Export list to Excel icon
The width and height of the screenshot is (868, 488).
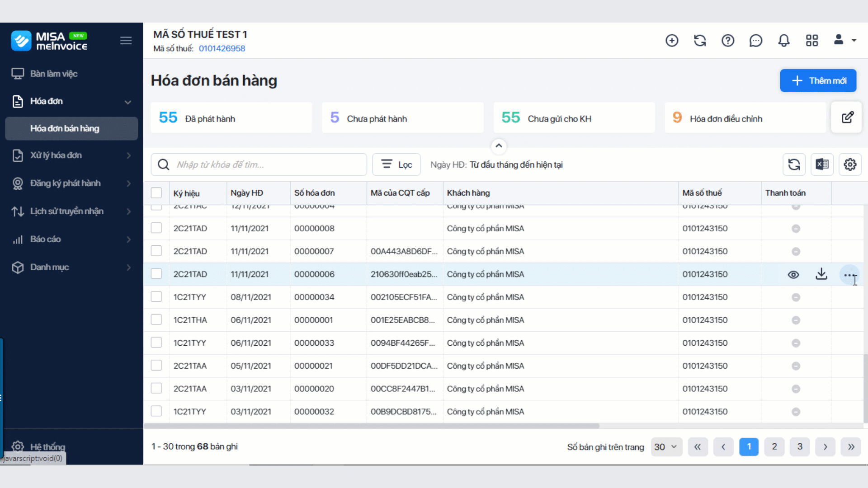click(822, 164)
